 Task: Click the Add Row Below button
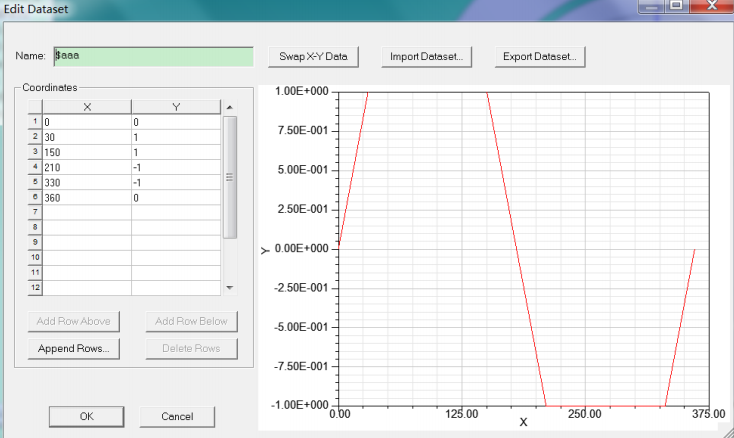[x=191, y=321]
